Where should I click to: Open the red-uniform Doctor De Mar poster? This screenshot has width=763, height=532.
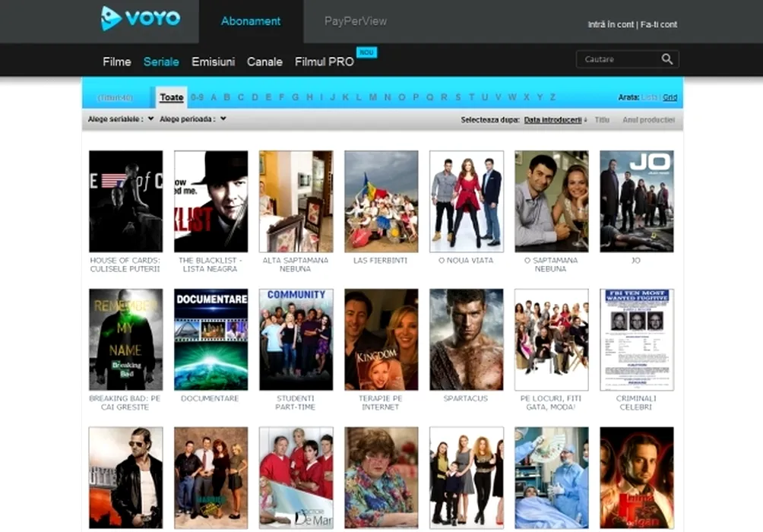[296, 477]
